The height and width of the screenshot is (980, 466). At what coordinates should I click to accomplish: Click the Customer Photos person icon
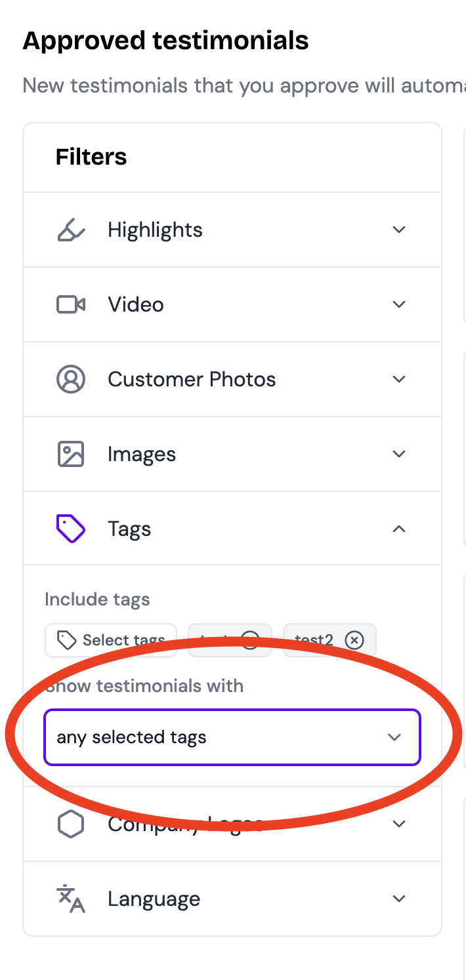[71, 379]
